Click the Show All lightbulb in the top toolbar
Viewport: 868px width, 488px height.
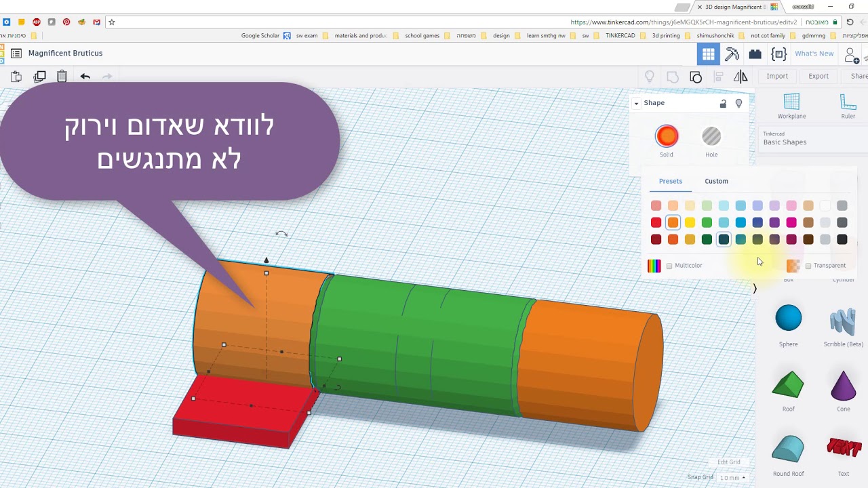click(650, 77)
